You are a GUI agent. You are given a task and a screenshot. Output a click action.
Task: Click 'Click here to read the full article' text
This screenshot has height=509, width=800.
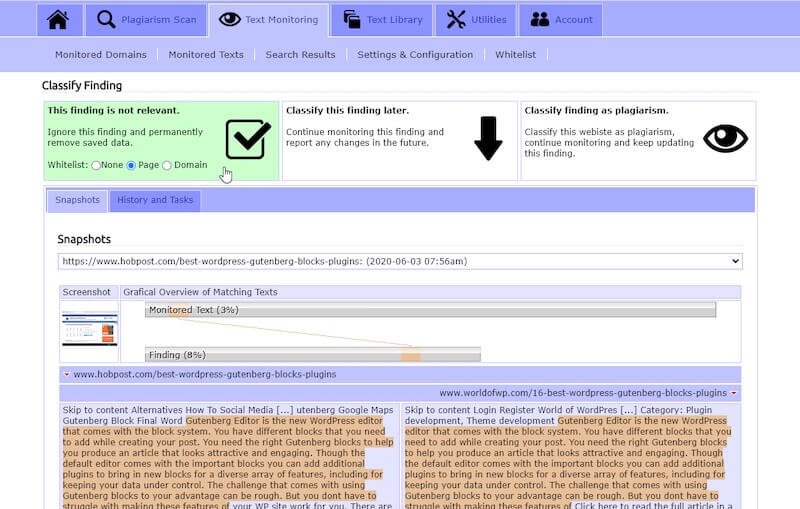pos(646,505)
